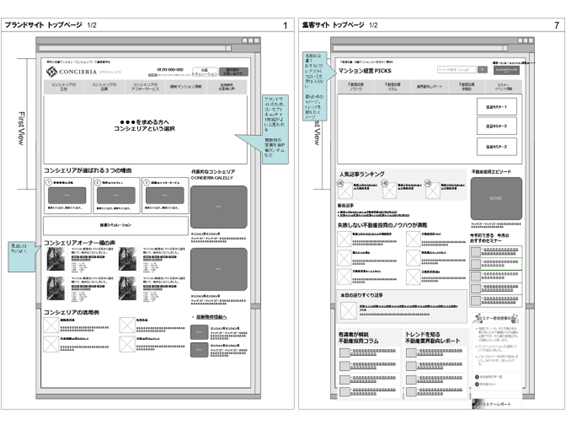Click the teal callout note beside hero image
This screenshot has width=566, height=425.
275,129
